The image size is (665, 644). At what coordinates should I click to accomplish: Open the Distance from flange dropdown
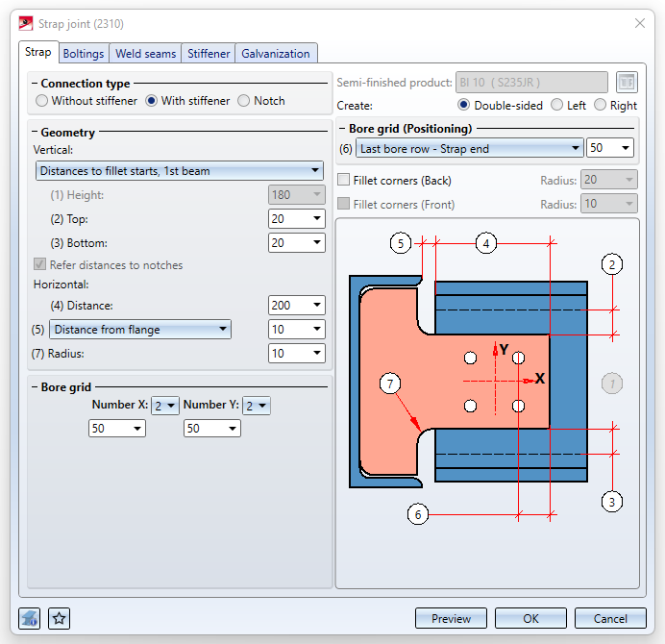(140, 330)
